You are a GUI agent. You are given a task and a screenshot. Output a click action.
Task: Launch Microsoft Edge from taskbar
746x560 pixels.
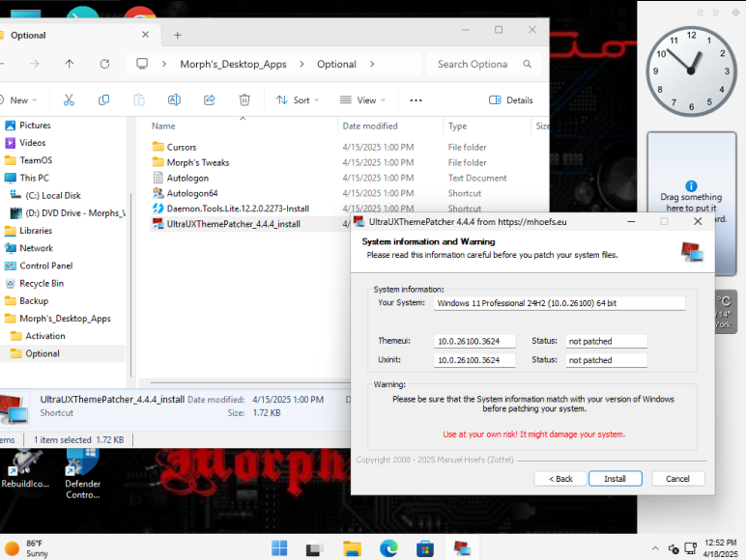388,548
